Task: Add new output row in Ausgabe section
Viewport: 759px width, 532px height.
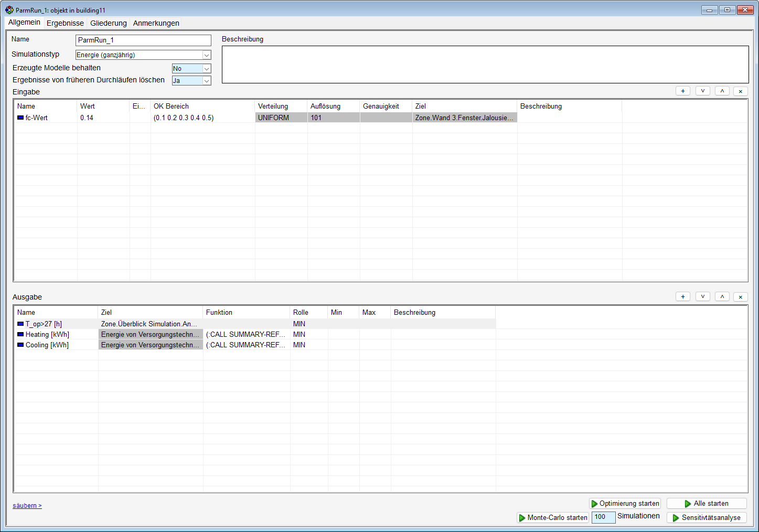Action: coord(682,297)
